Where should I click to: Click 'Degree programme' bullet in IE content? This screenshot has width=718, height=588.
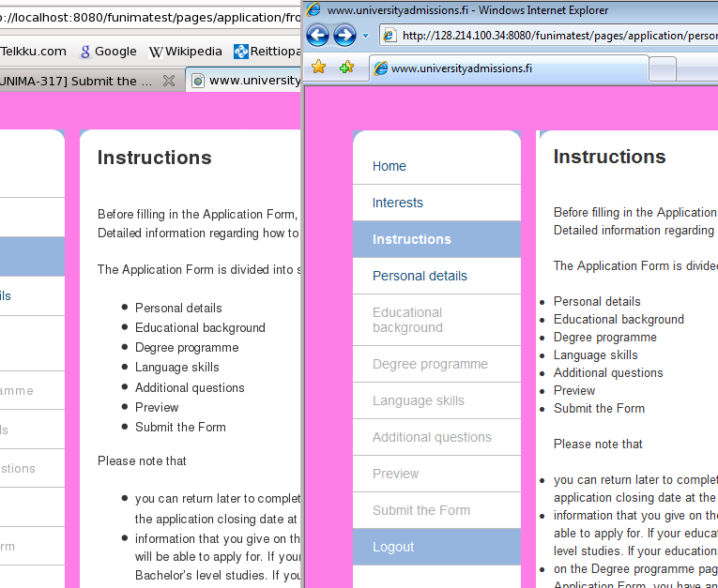(x=604, y=338)
